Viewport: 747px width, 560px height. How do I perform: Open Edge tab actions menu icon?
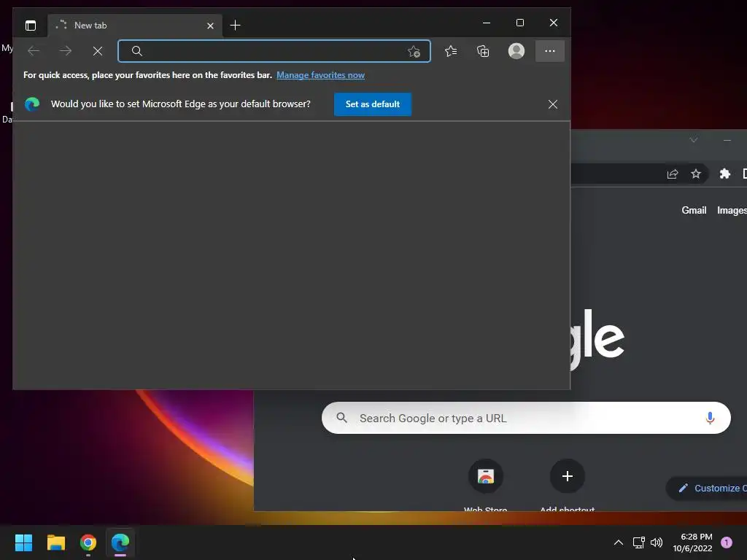[31, 26]
